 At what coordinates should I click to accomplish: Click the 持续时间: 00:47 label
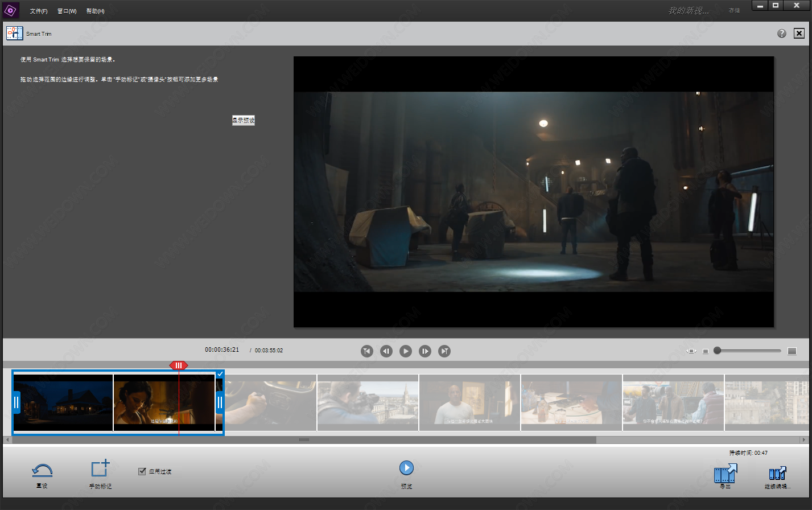[x=748, y=453]
